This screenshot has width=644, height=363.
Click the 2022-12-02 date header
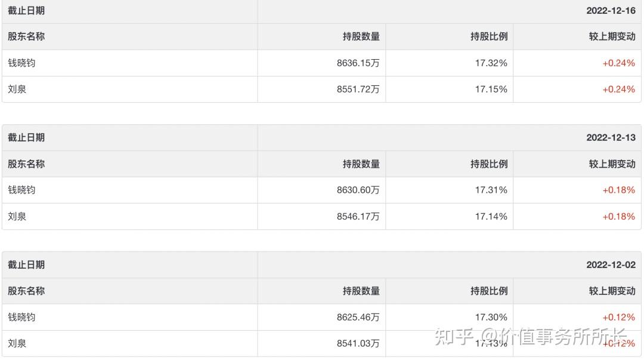(x=611, y=264)
